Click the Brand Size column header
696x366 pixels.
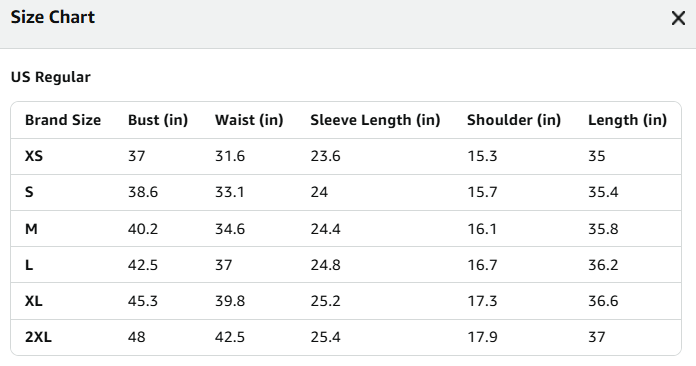(63, 120)
